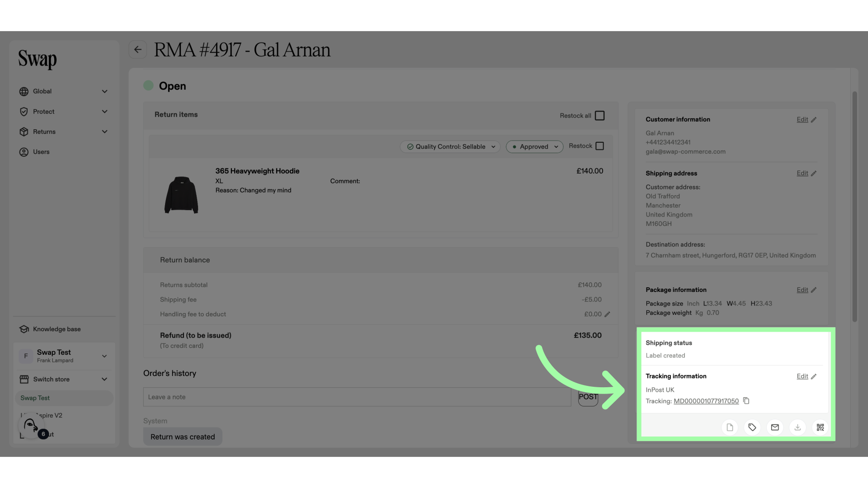Image resolution: width=868 pixels, height=488 pixels.
Task: Edit the Handling fee with pencil icon
Action: coord(607,314)
